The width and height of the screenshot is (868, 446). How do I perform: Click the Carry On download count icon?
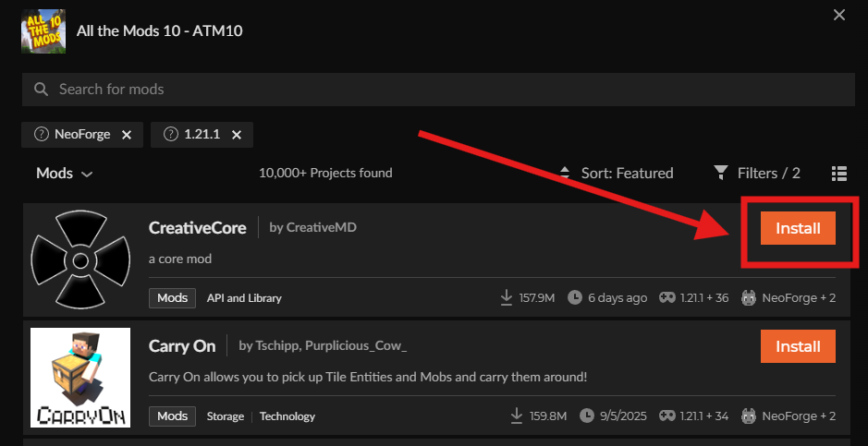(517, 416)
